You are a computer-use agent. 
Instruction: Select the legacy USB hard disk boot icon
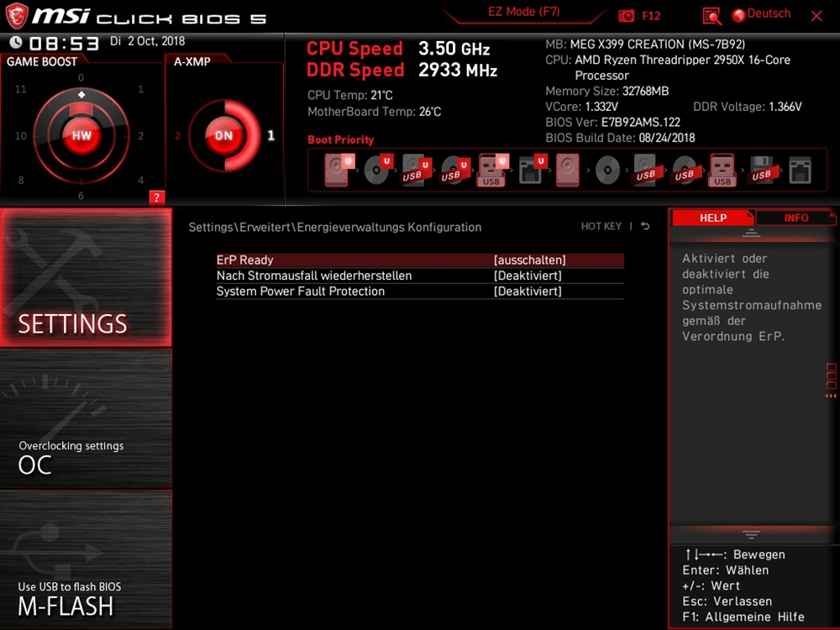(645, 170)
